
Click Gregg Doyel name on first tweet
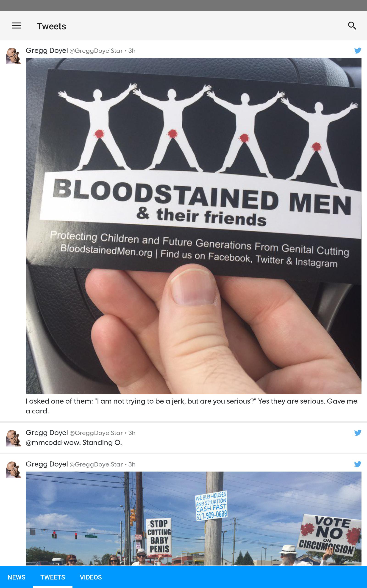coord(47,50)
